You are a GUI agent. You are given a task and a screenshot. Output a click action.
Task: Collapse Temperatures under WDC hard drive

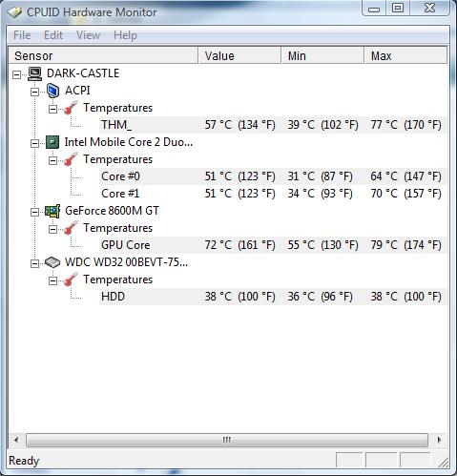52,280
